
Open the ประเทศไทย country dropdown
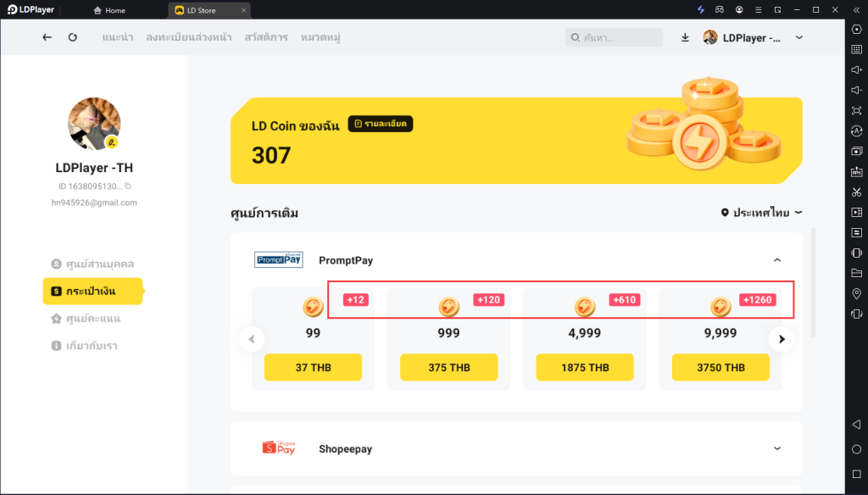[762, 213]
